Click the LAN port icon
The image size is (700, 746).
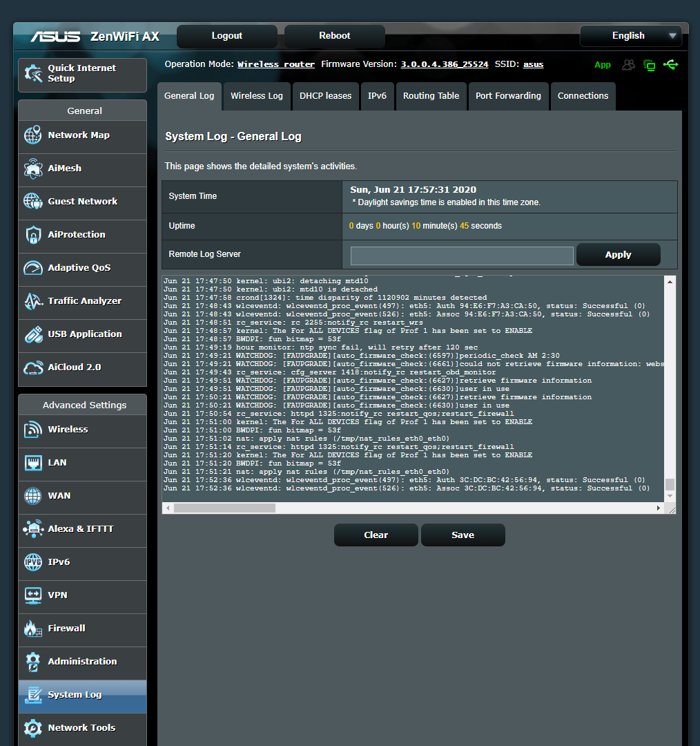click(x=33, y=462)
